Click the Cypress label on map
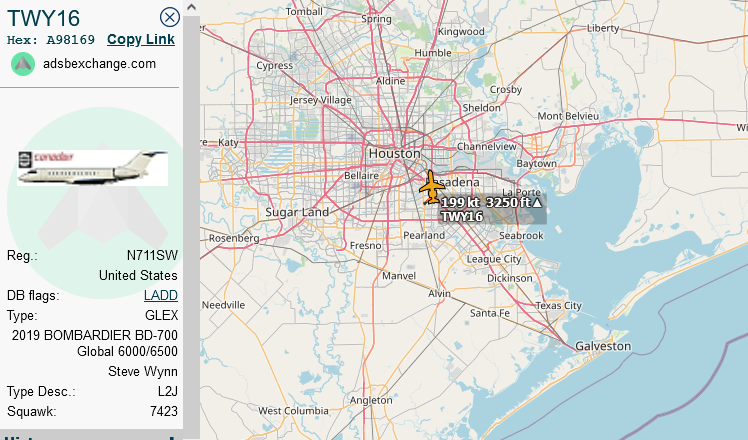 [x=275, y=66]
